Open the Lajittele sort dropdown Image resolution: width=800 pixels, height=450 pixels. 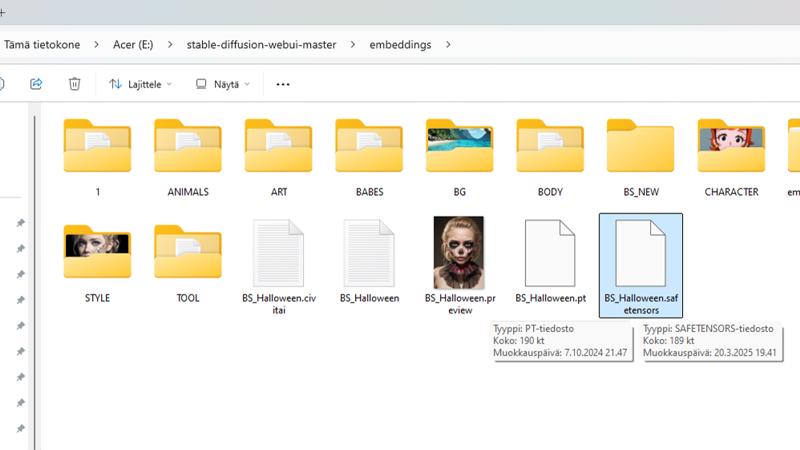tap(140, 84)
